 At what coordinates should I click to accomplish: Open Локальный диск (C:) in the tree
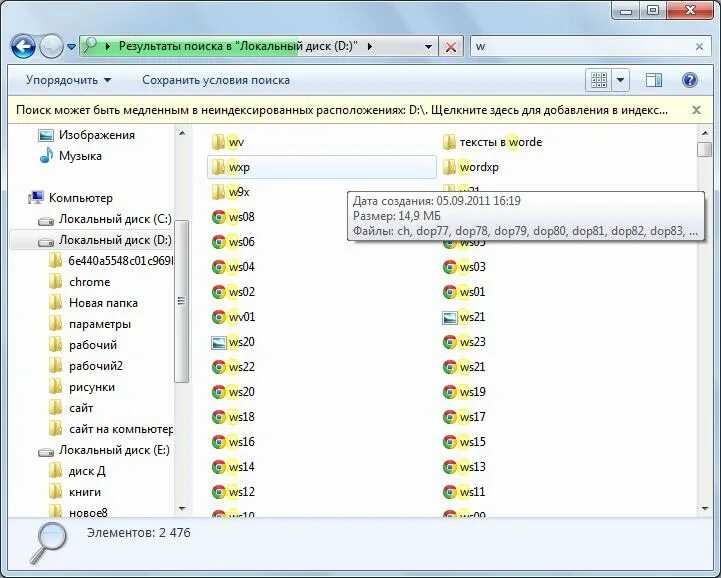click(105, 219)
